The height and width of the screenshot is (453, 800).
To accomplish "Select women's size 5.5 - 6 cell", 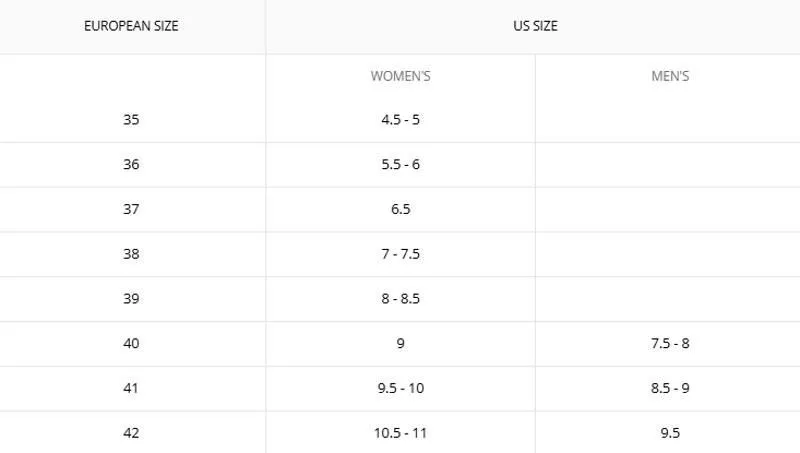I will click(401, 165).
